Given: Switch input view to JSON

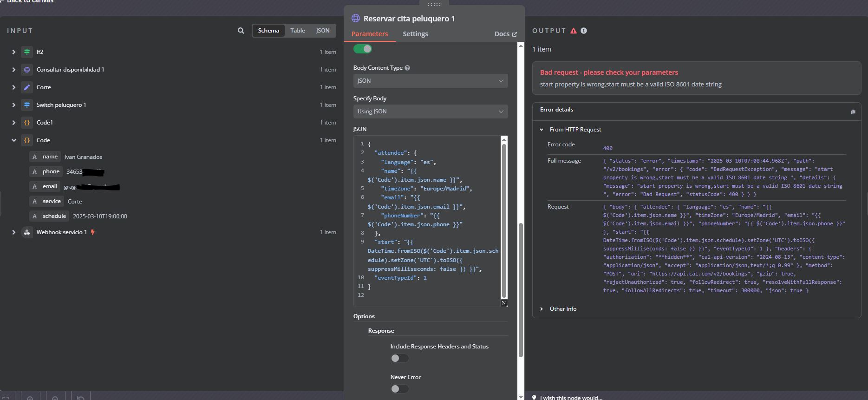Looking at the screenshot, I should coord(323,31).
